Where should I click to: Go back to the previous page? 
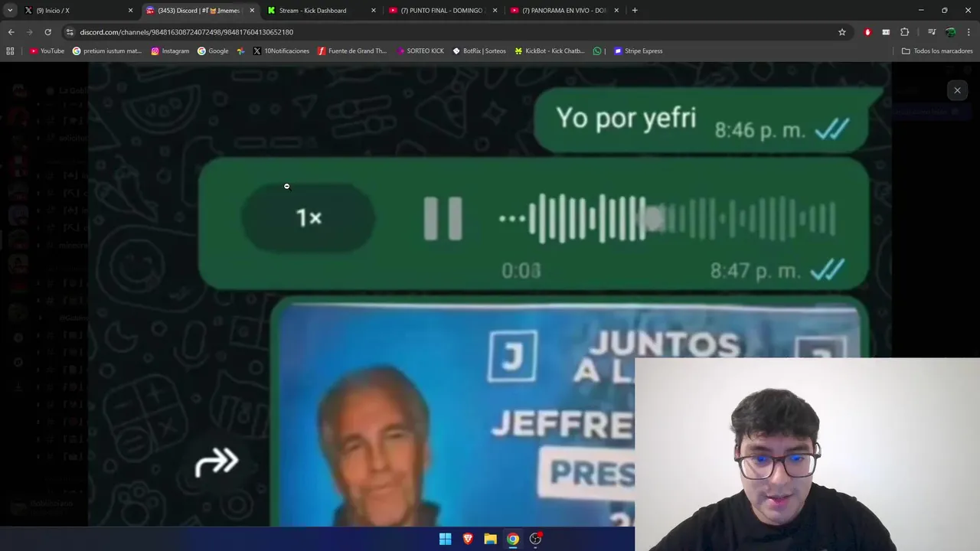coord(11,32)
